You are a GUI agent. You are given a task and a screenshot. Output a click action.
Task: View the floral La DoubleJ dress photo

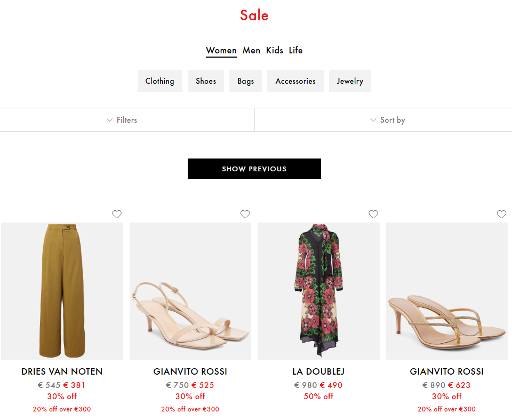pyautogui.click(x=318, y=291)
